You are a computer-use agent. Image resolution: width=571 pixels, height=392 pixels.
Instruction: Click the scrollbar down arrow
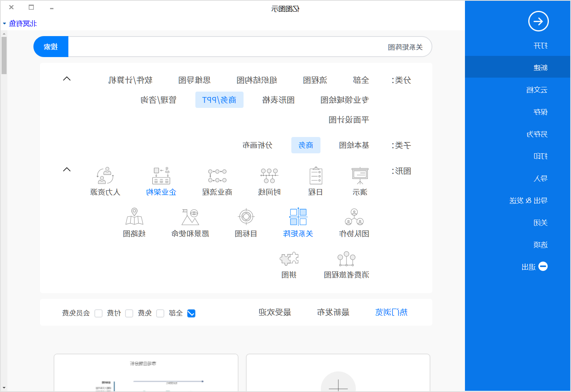point(4,387)
